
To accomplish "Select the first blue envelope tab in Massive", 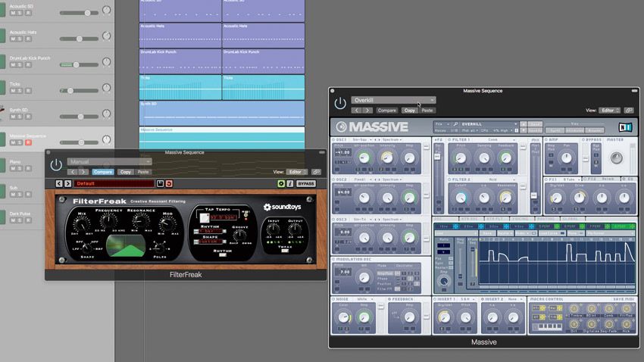I will tap(446, 226).
